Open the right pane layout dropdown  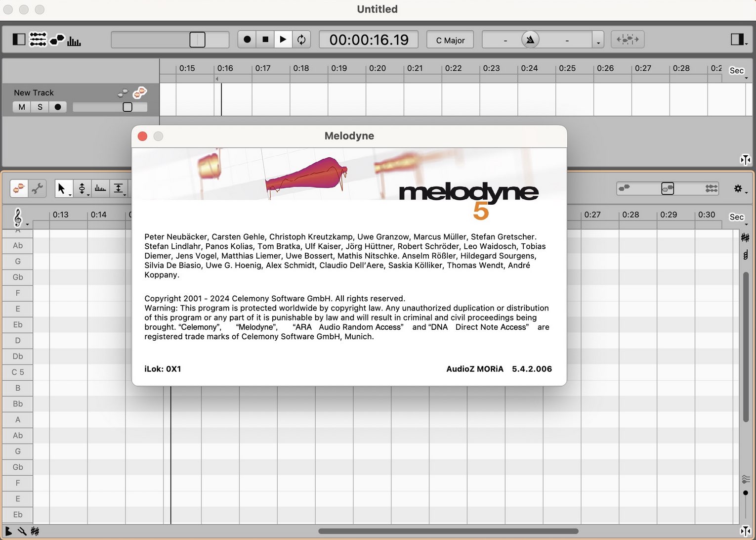point(738,39)
